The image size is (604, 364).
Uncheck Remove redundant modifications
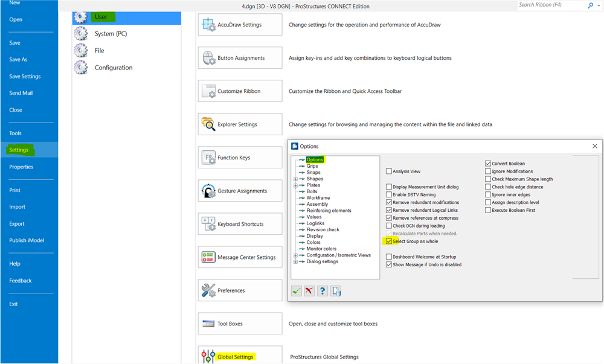(x=388, y=202)
